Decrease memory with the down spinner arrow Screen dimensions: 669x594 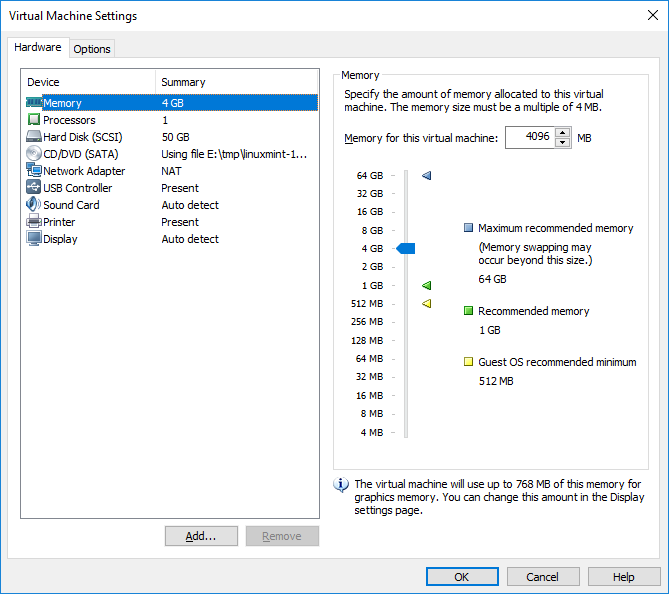563,143
